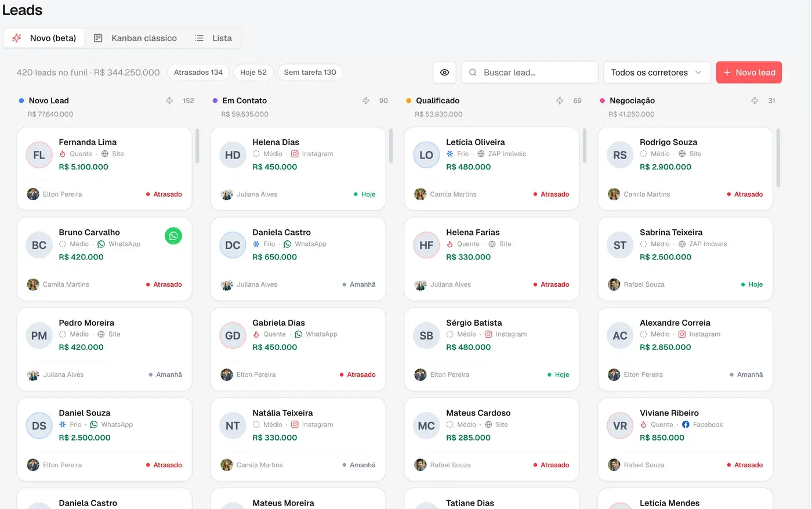Screen dimensions: 812x509
Task: Click the Mateus Cardoso lead name
Action: pos(478,413)
